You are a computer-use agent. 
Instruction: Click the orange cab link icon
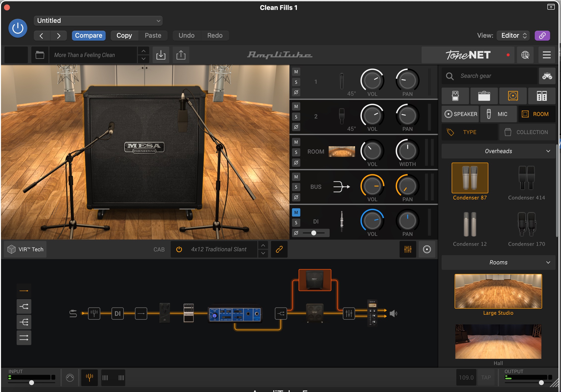[x=279, y=249]
